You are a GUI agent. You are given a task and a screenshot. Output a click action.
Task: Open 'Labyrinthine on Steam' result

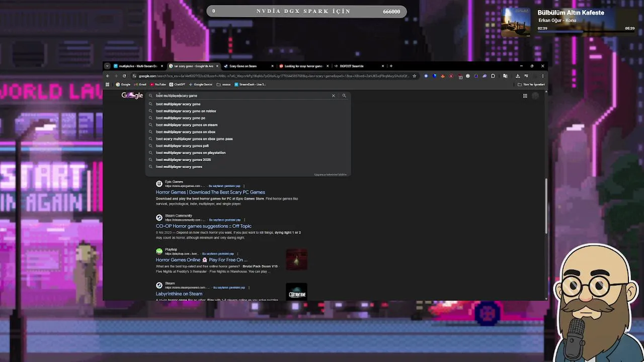tap(179, 294)
